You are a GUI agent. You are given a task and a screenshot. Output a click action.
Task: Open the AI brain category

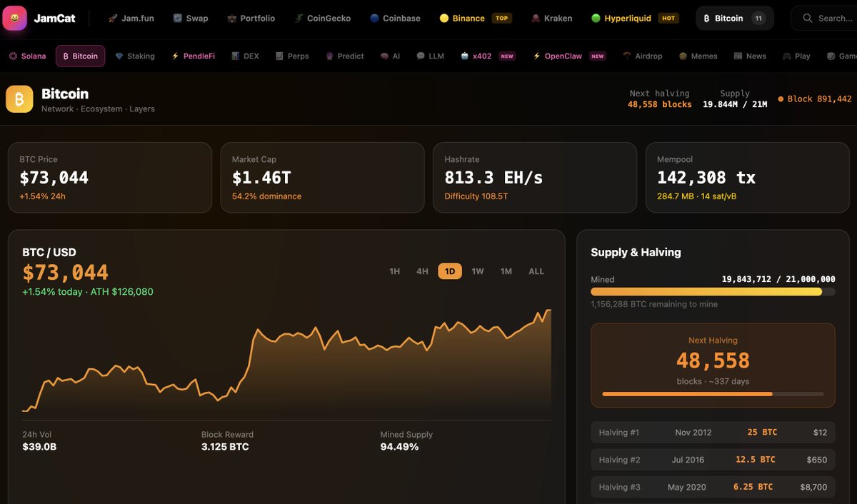(391, 56)
